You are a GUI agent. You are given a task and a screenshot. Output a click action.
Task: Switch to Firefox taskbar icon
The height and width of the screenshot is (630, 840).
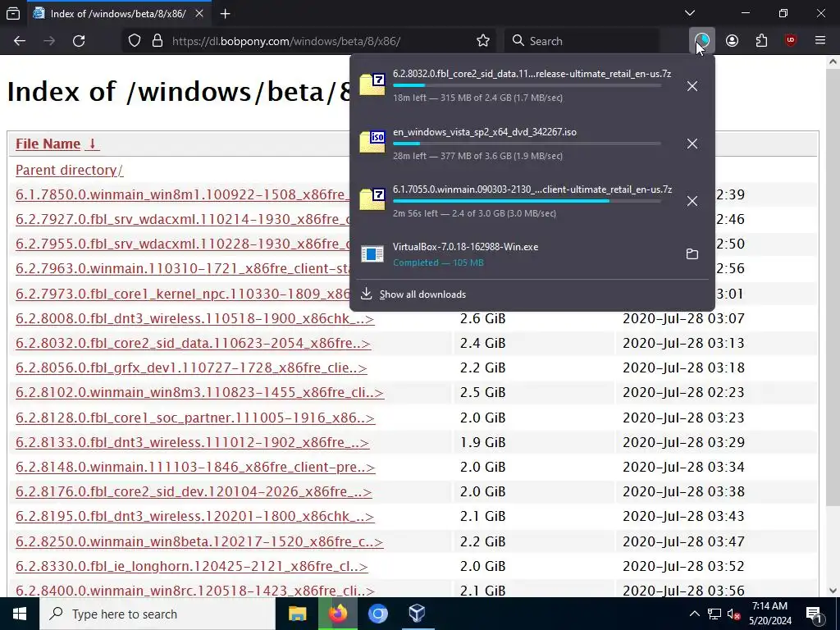(x=337, y=614)
